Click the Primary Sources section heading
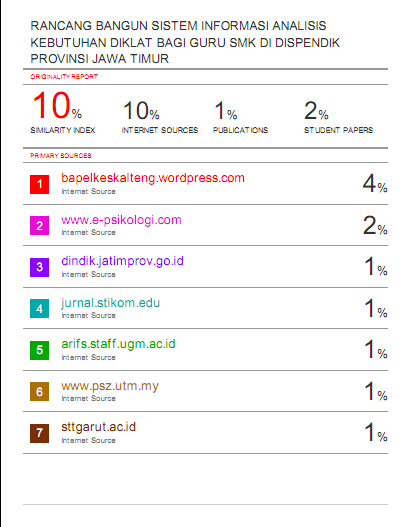 61,156
